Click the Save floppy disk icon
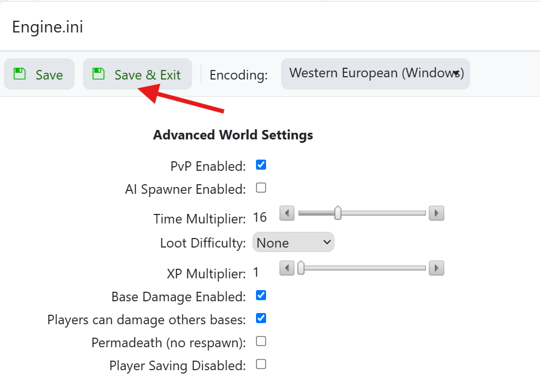Screen dimensions: 540x392 pos(20,74)
